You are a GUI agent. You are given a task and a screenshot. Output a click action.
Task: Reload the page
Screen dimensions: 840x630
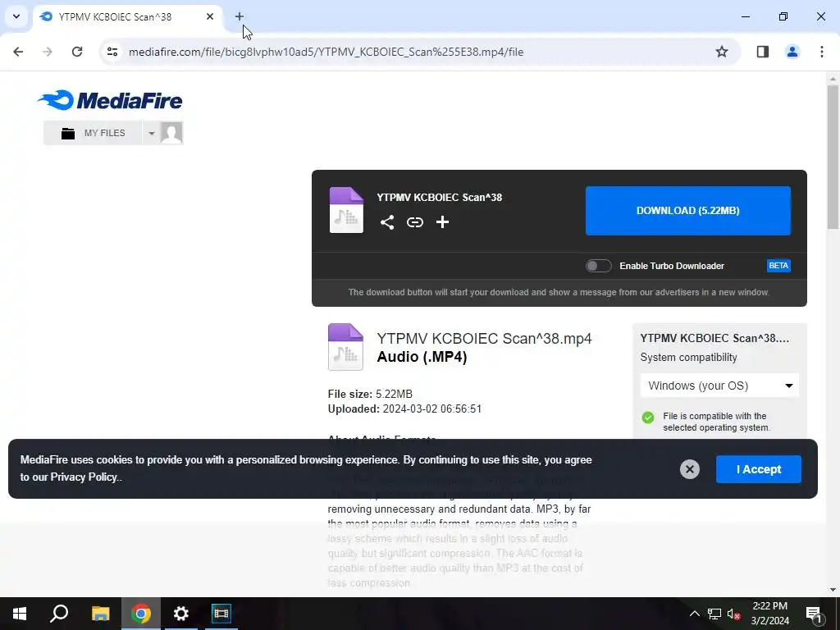click(77, 52)
